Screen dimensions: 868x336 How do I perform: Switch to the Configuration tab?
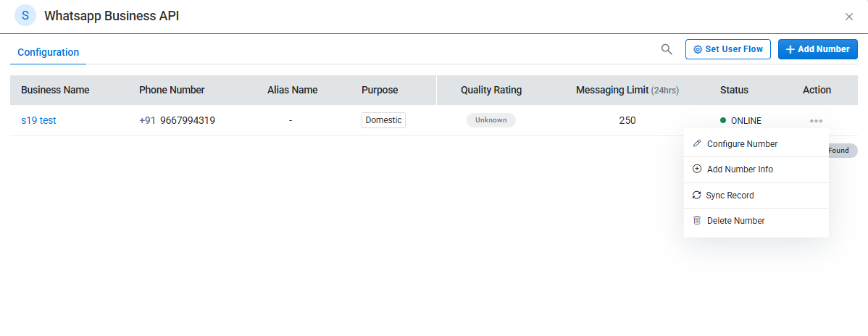(x=48, y=53)
